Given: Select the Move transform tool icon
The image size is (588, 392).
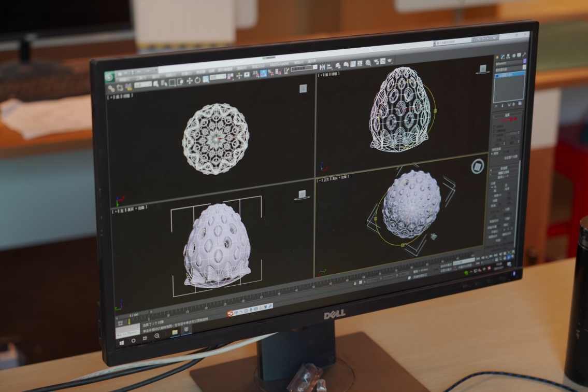Looking at the screenshot, I should 190,81.
